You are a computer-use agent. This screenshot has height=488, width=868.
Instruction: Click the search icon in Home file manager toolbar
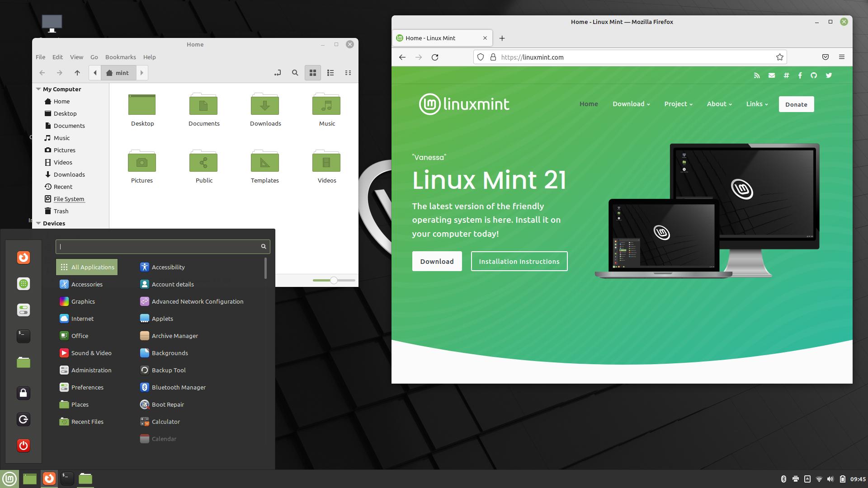click(x=295, y=73)
